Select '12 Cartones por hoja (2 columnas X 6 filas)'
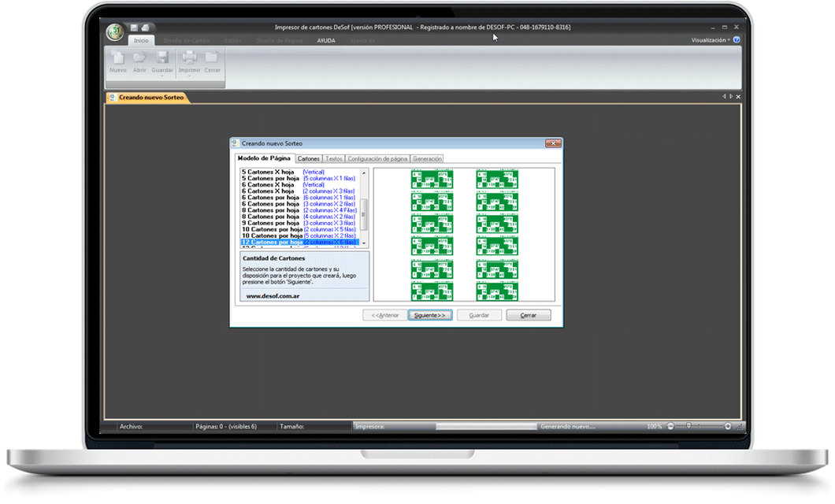 300,242
